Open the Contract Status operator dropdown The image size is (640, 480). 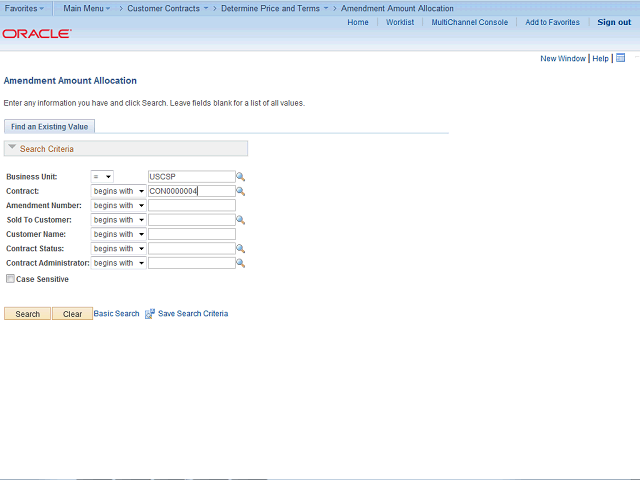pyautogui.click(x=118, y=249)
